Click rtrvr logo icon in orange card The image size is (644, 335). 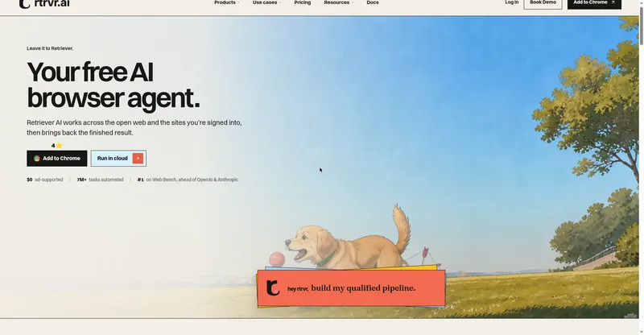273,287
